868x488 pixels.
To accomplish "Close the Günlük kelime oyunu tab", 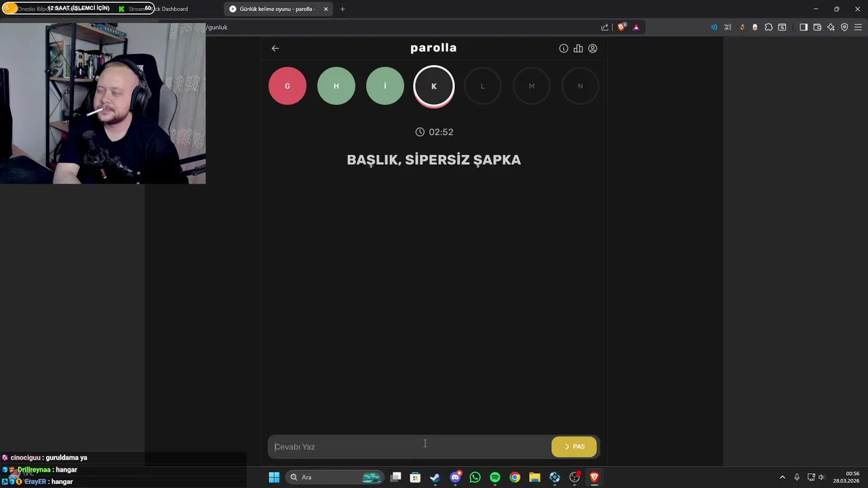I will pyautogui.click(x=325, y=9).
